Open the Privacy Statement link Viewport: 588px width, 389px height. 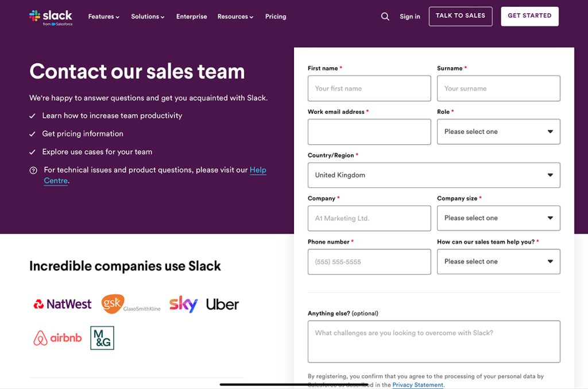[x=417, y=384]
